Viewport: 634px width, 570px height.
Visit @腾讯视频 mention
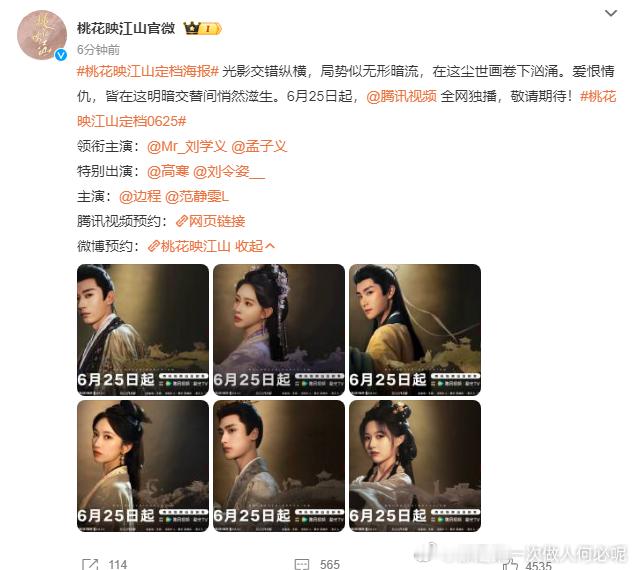402,97
